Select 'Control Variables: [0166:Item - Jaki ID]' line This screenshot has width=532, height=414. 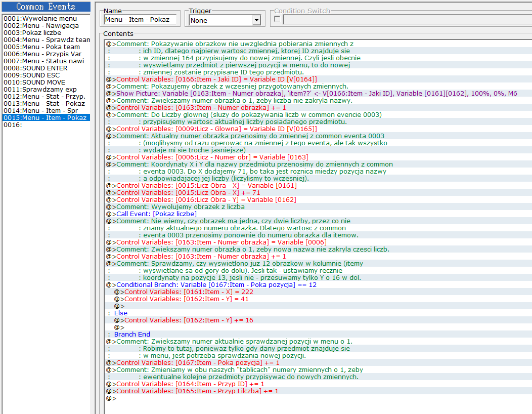click(318, 79)
